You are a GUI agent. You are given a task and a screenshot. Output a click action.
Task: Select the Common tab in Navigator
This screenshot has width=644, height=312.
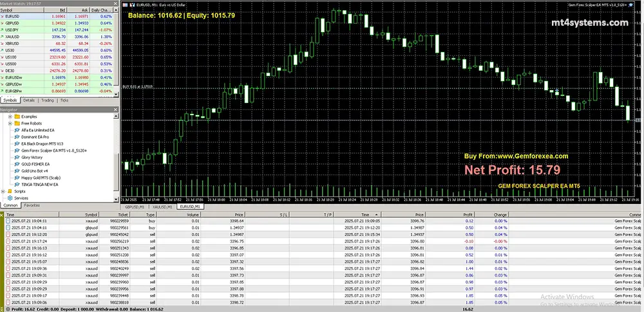click(10, 205)
